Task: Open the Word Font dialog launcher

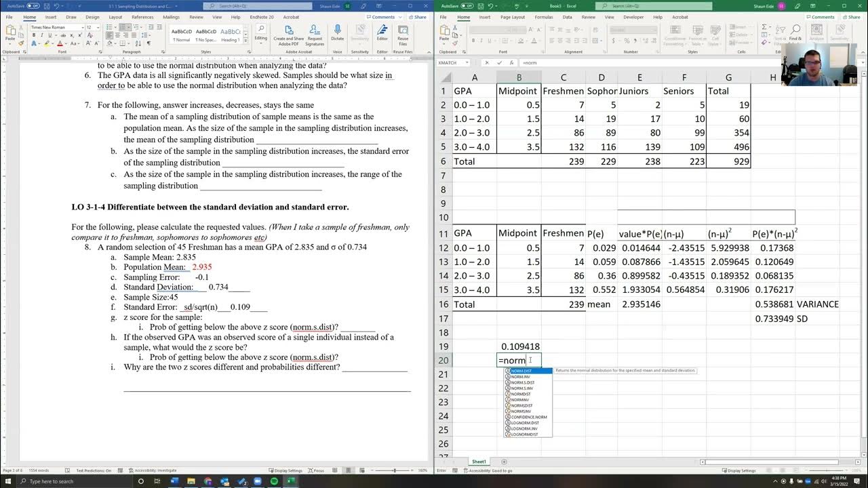Action: [x=101, y=52]
